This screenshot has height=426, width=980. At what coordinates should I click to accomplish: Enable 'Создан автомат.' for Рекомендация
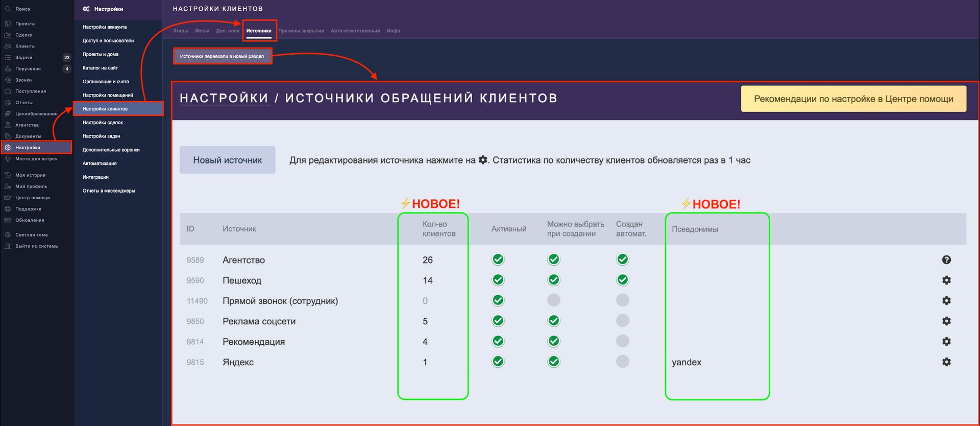623,341
